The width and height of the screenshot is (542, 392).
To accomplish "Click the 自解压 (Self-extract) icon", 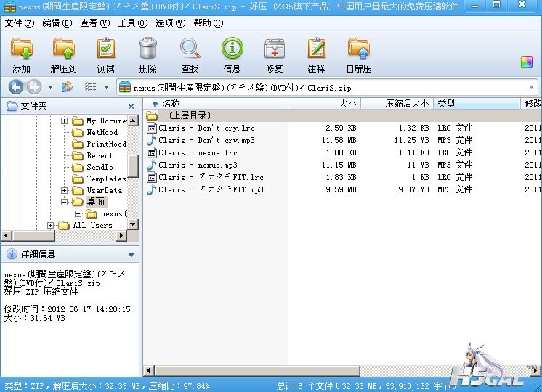I will (x=359, y=49).
